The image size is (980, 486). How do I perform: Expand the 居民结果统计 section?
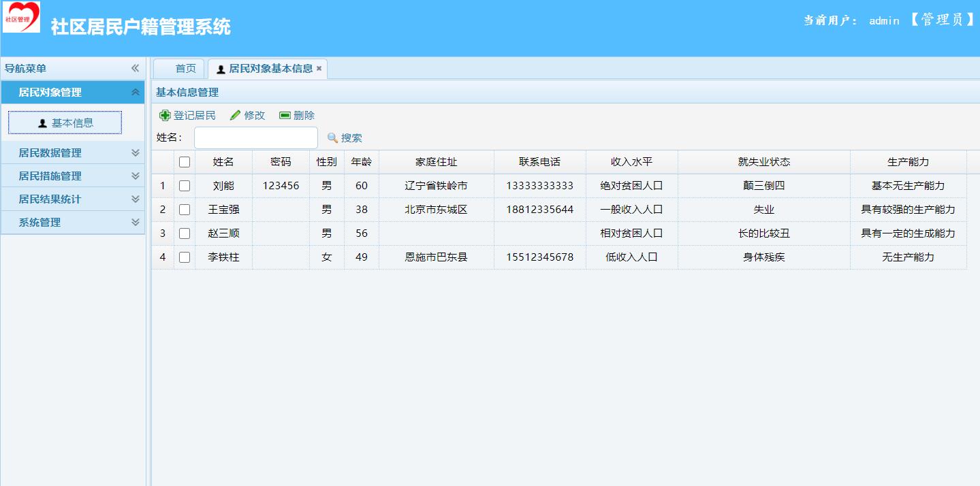(73, 199)
